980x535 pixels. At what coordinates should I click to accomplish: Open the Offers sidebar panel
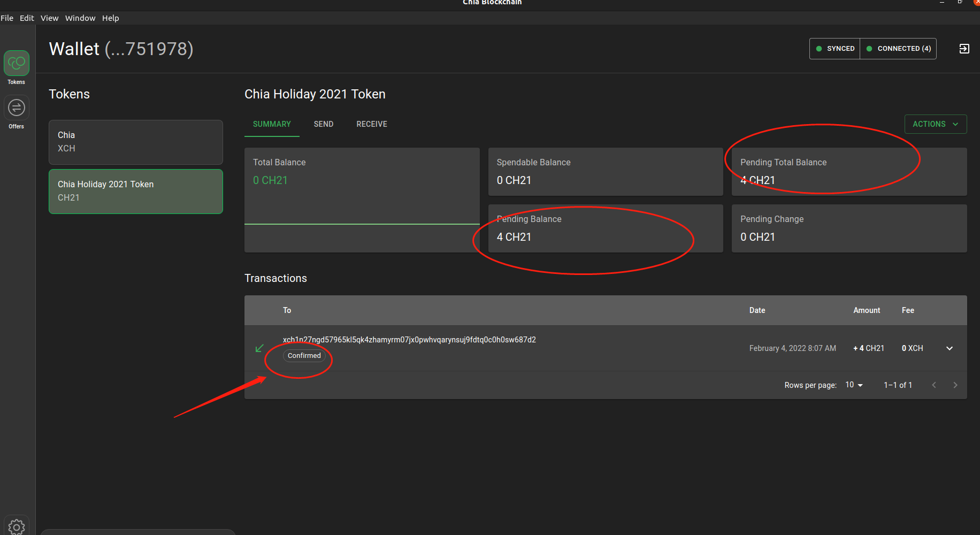[x=17, y=108]
